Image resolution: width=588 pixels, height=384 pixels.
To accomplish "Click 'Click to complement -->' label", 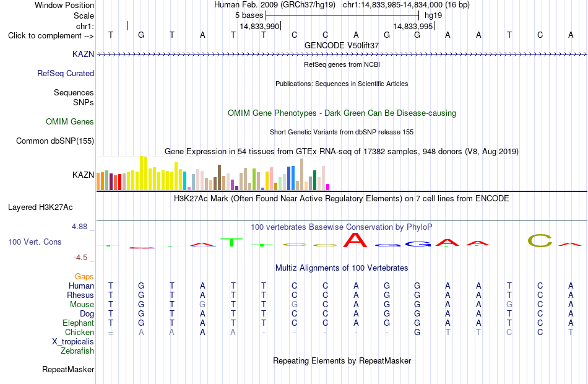I will (x=51, y=36).
